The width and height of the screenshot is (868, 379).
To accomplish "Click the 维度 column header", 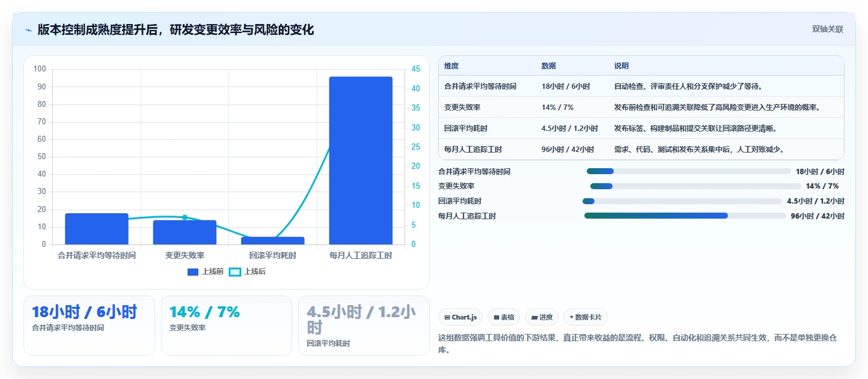I will pos(451,66).
